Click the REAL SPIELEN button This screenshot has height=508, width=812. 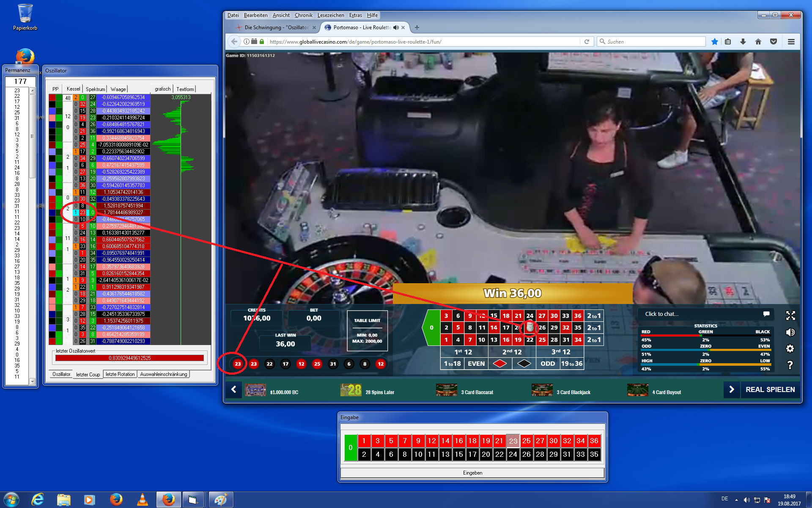(770, 389)
